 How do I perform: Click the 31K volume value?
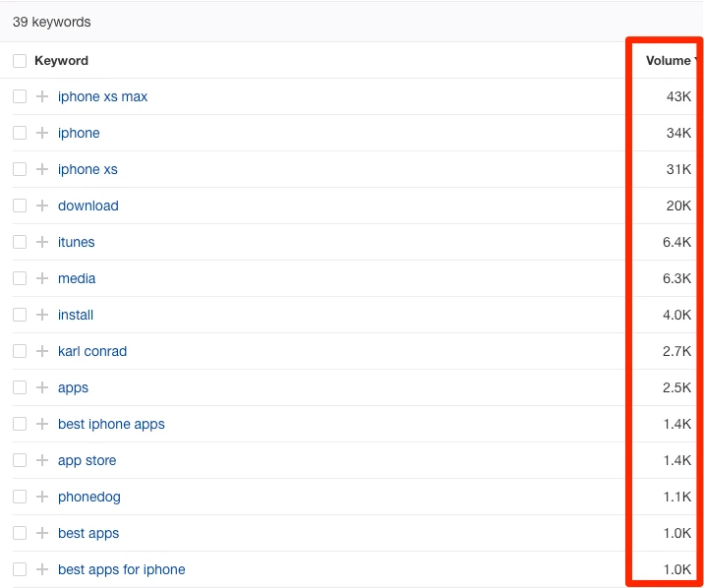click(678, 169)
